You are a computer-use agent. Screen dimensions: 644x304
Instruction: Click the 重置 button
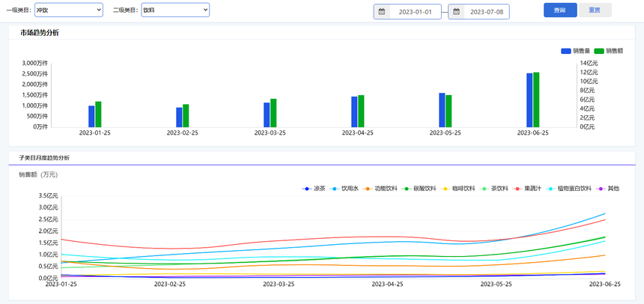point(595,10)
